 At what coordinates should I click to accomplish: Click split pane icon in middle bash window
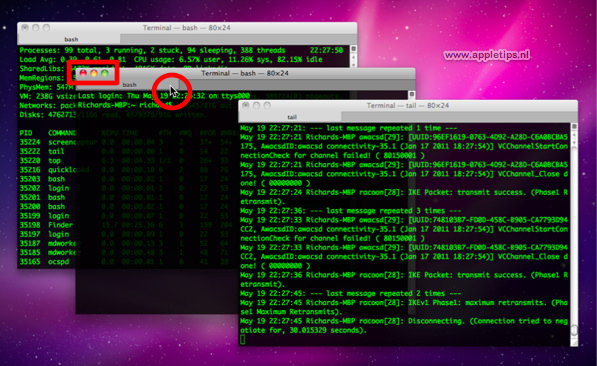[x=412, y=94]
